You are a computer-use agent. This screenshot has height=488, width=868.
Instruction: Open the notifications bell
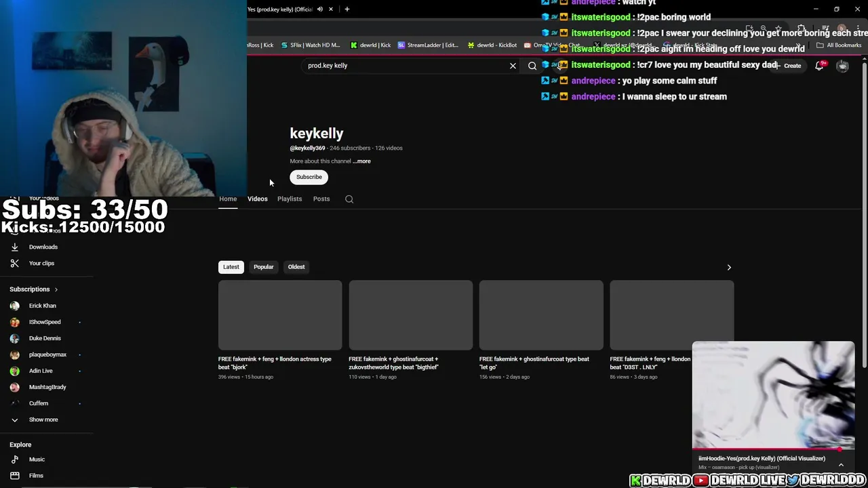[819, 66]
